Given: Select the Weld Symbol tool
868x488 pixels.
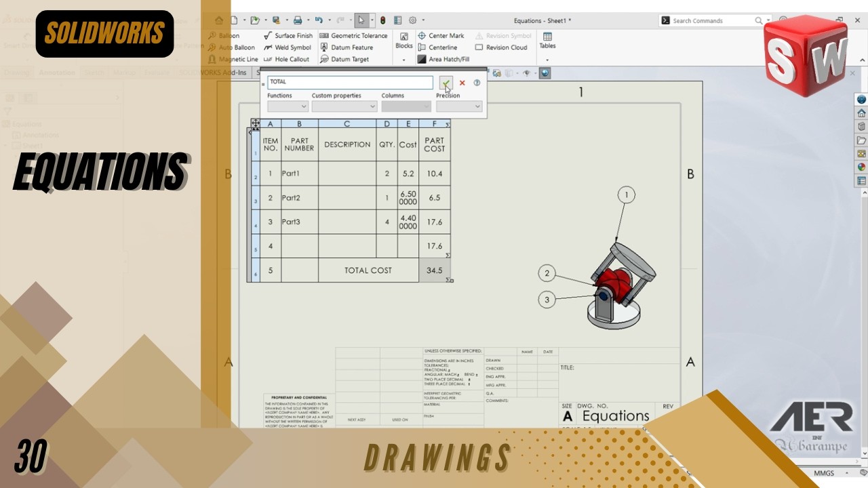Looking at the screenshot, I should (287, 47).
